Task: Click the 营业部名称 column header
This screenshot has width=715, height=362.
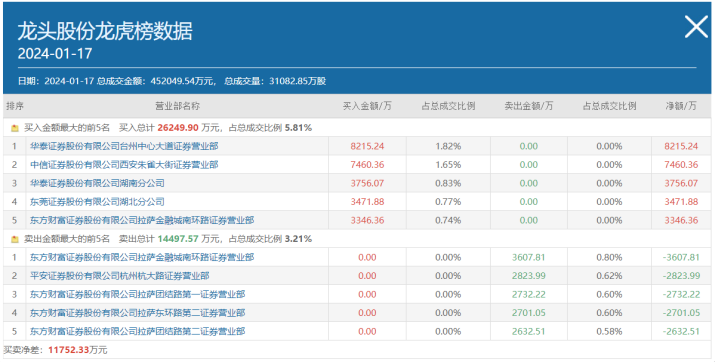Action: pos(177,106)
